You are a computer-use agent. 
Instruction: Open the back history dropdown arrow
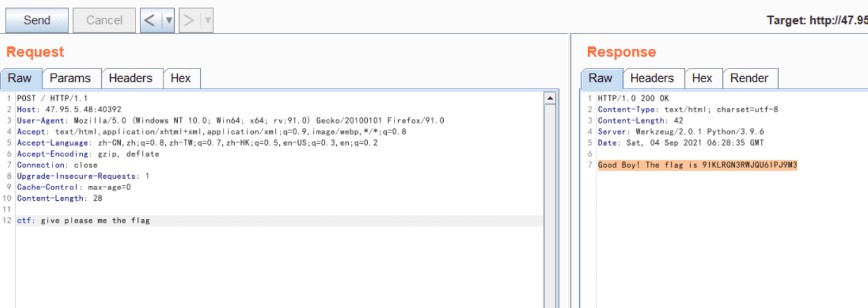click(168, 20)
